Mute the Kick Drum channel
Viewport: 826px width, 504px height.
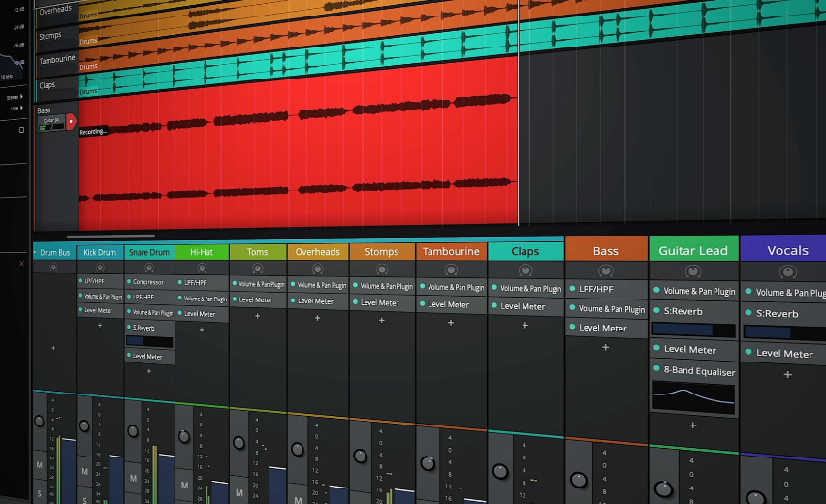click(x=84, y=472)
